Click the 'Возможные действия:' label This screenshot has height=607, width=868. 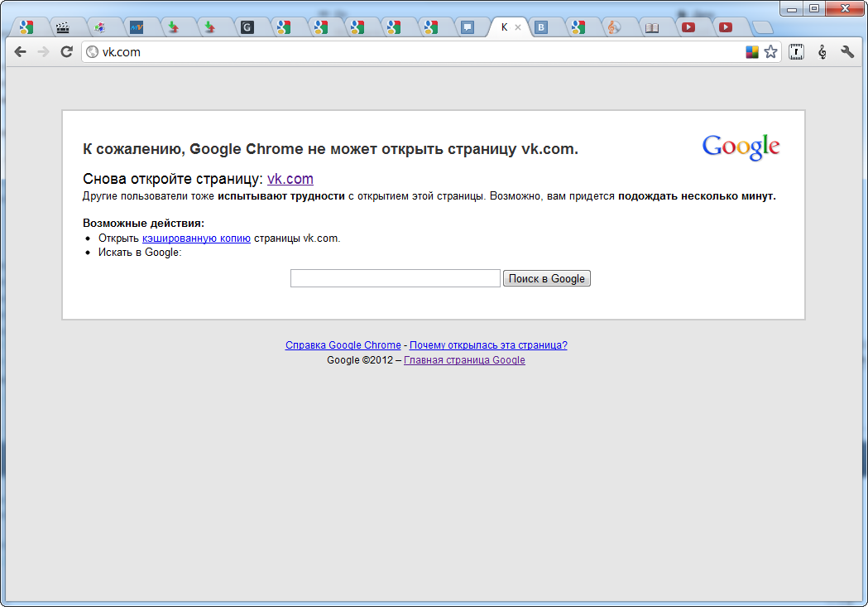tap(143, 224)
